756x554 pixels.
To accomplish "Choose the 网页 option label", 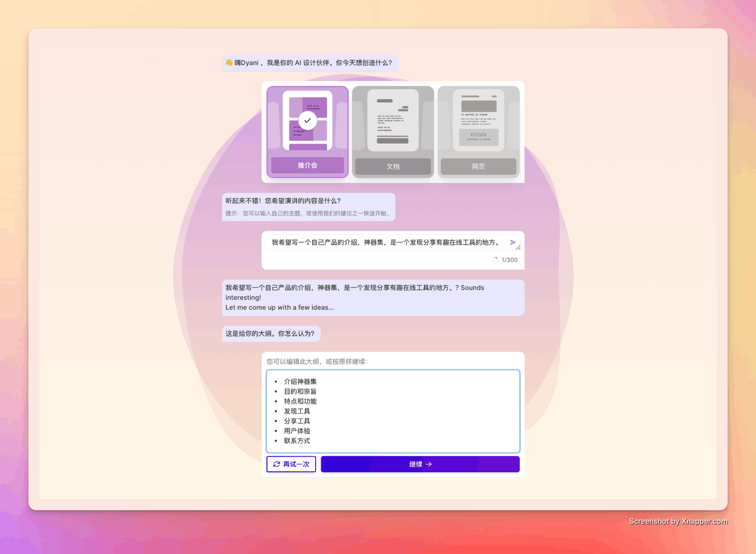I will tap(478, 167).
